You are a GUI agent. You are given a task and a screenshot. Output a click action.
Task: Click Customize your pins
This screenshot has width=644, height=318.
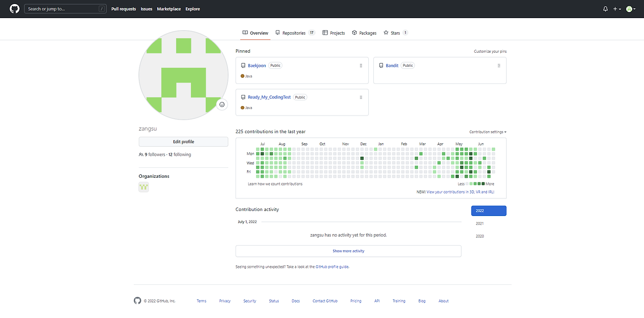point(490,52)
